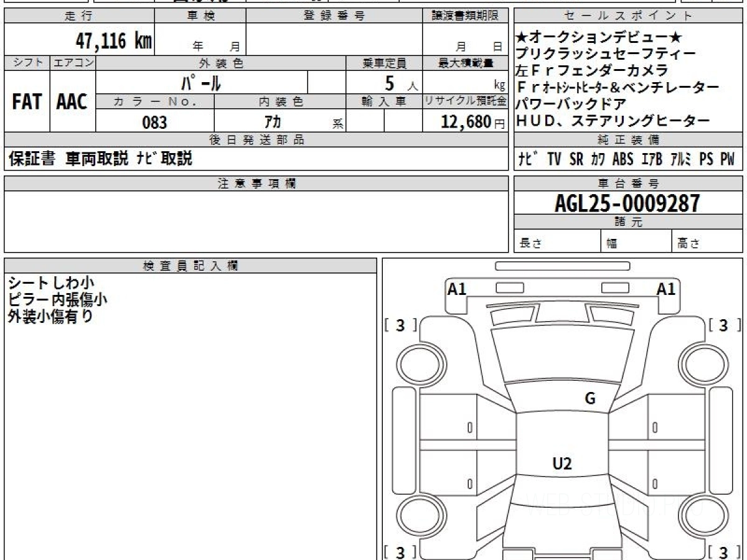Select the 走行 column header
The width and height of the screenshot is (747, 560).
click(78, 16)
